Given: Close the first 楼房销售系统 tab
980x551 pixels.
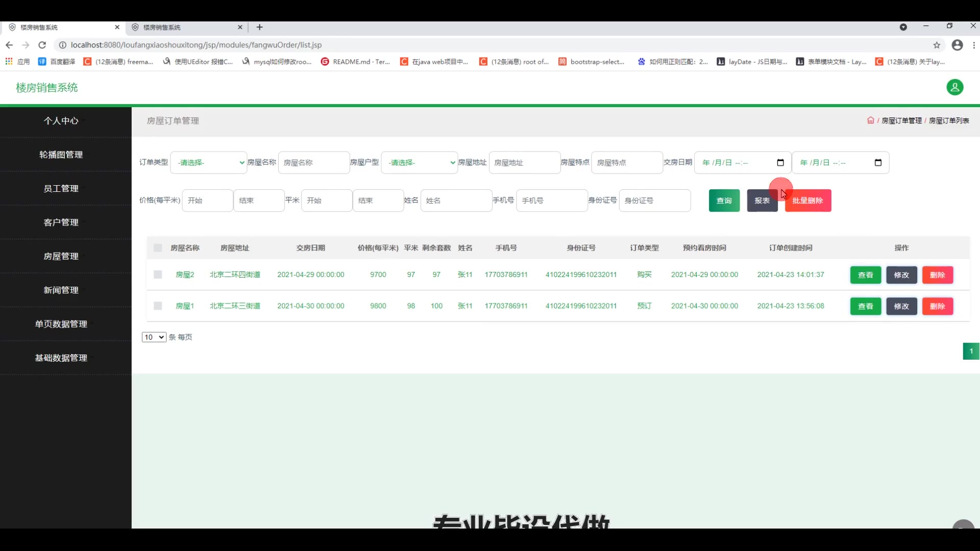Looking at the screenshot, I should (117, 27).
